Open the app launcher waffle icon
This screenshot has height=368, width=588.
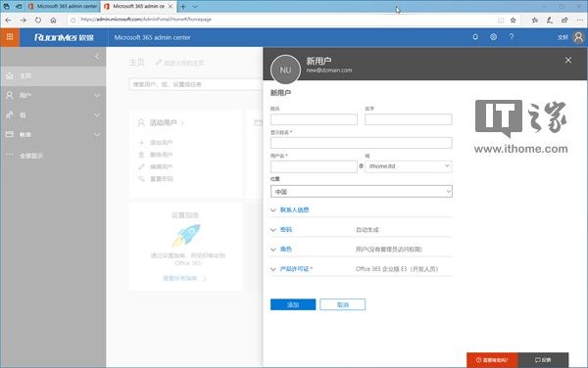(x=10, y=37)
